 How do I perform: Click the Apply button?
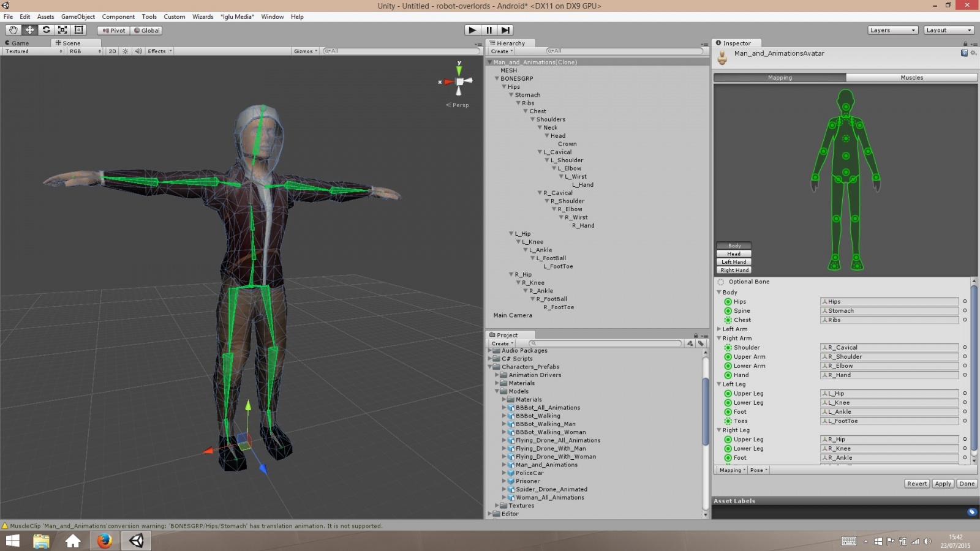(943, 484)
